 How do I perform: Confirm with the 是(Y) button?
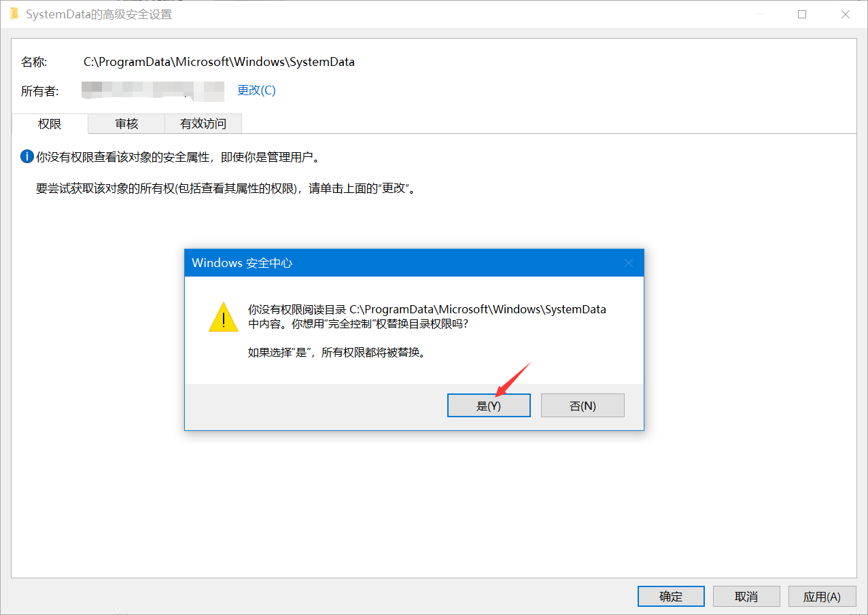[489, 406]
